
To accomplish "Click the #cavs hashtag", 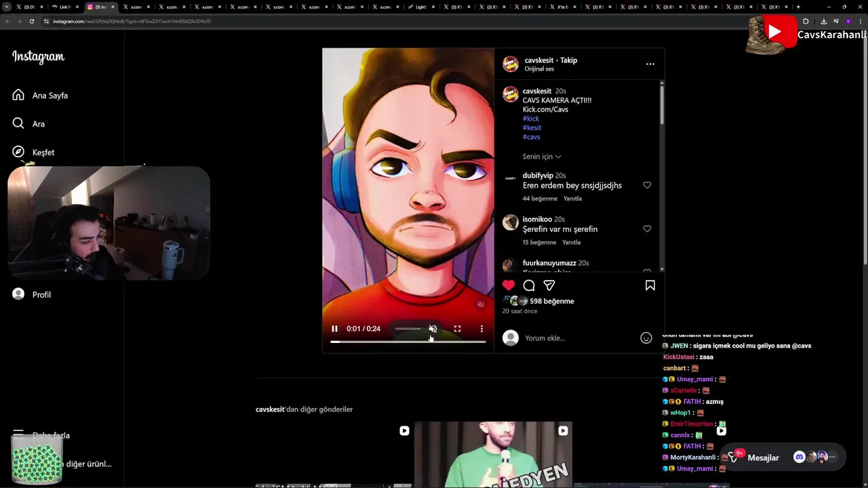I will tap(532, 137).
